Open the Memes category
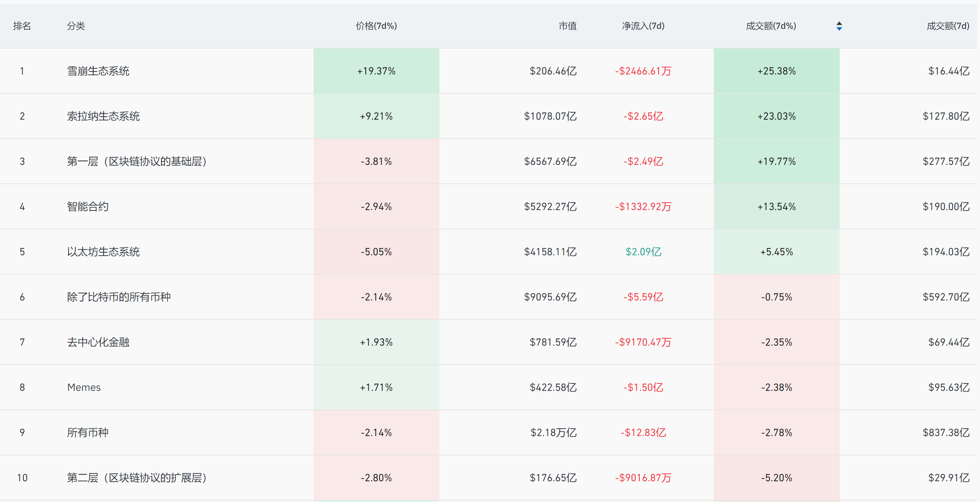The height and width of the screenshot is (502, 980). coord(84,388)
